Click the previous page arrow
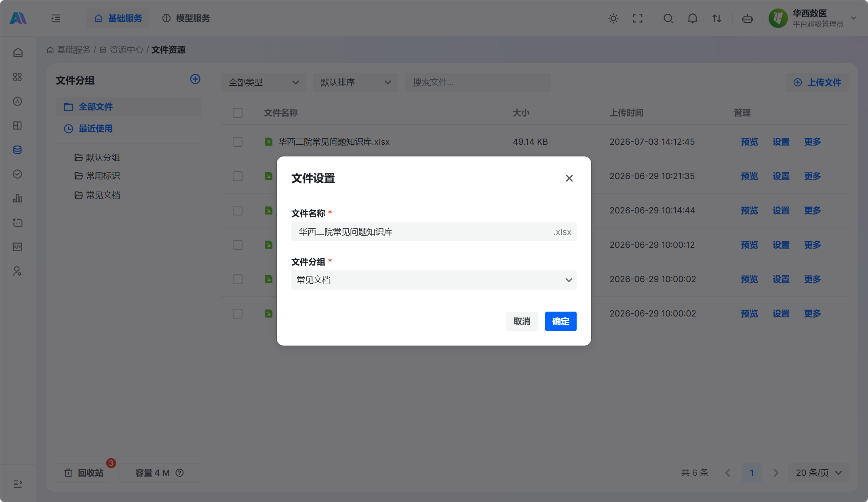Viewport: 868px width, 502px height. point(728,472)
